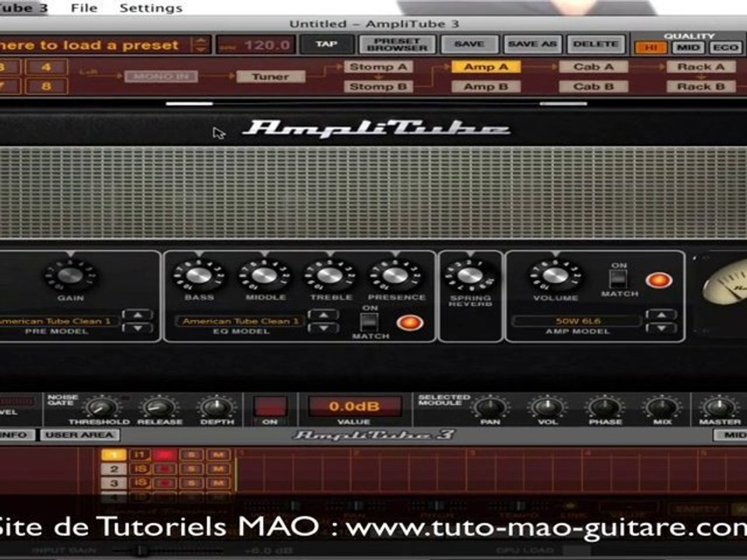Viewport: 747px width, 560px height.
Task: Open the Tuner module
Action: 270,76
